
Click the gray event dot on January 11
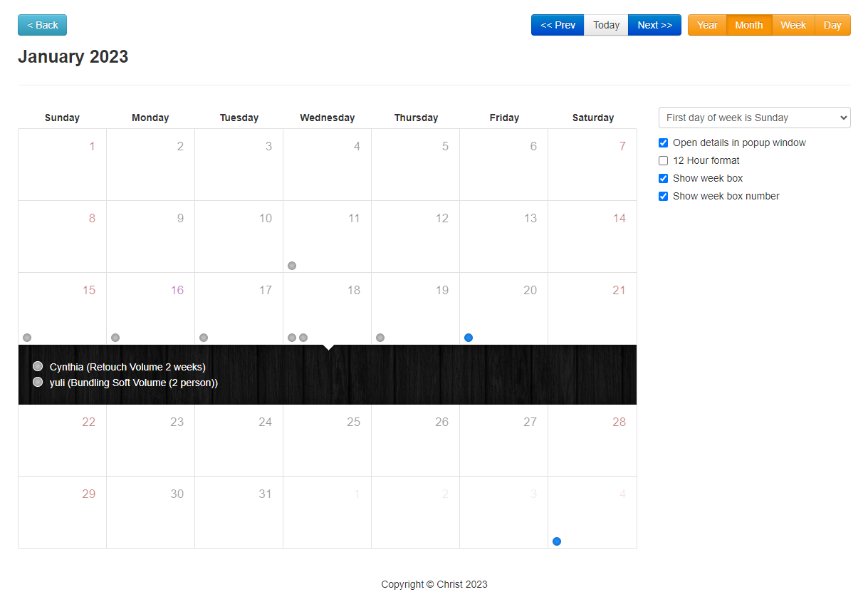tap(292, 266)
